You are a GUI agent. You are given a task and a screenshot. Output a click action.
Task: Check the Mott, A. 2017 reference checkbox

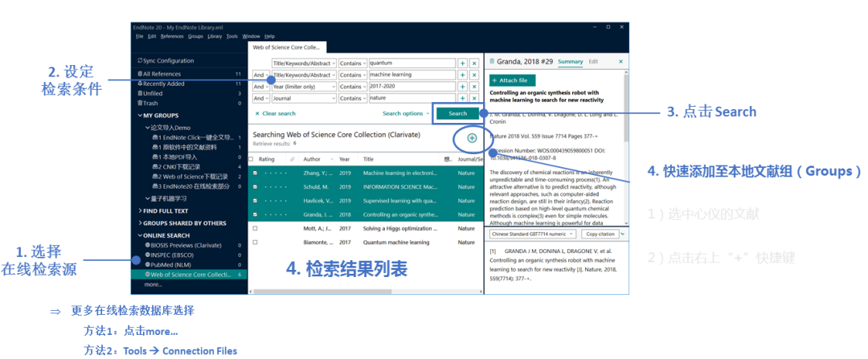pos(255,228)
